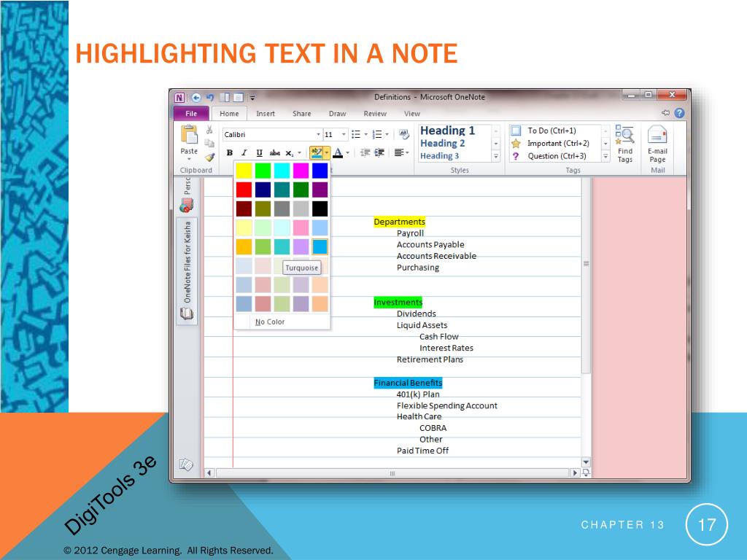The image size is (747, 560).
Task: Toggle Bold formatting
Action: click(230, 153)
